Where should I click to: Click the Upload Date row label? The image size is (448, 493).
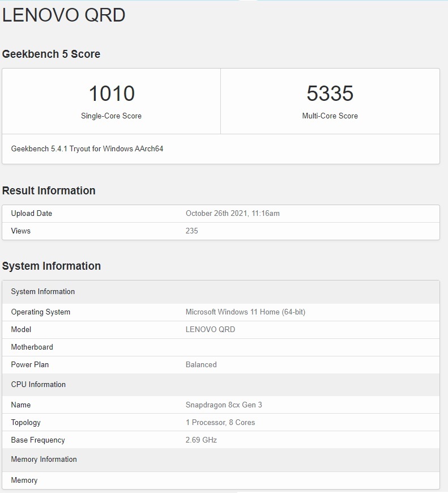[x=31, y=214]
